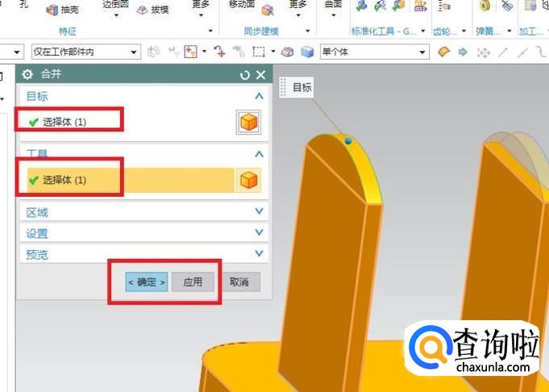Click the snap point filter icon with red frame
The width and height of the screenshot is (549, 392).
tap(190, 52)
